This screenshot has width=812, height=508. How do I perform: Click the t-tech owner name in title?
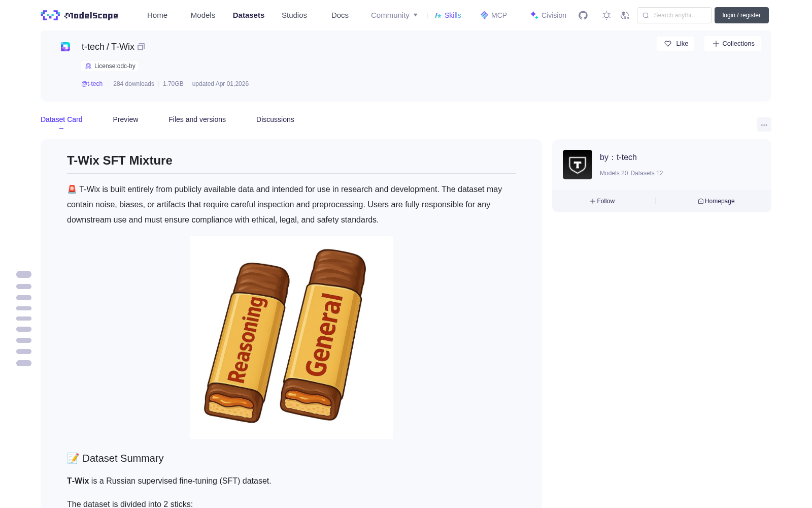pos(93,47)
